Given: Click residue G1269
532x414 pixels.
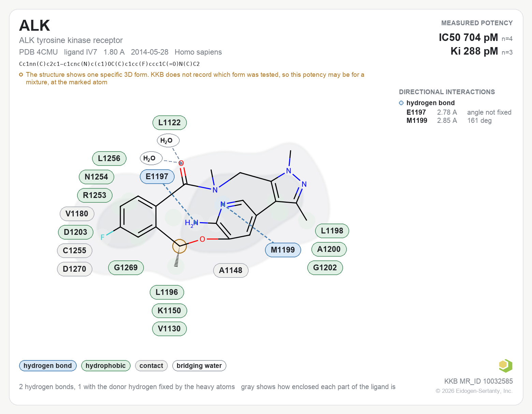Looking at the screenshot, I should 126,268.
